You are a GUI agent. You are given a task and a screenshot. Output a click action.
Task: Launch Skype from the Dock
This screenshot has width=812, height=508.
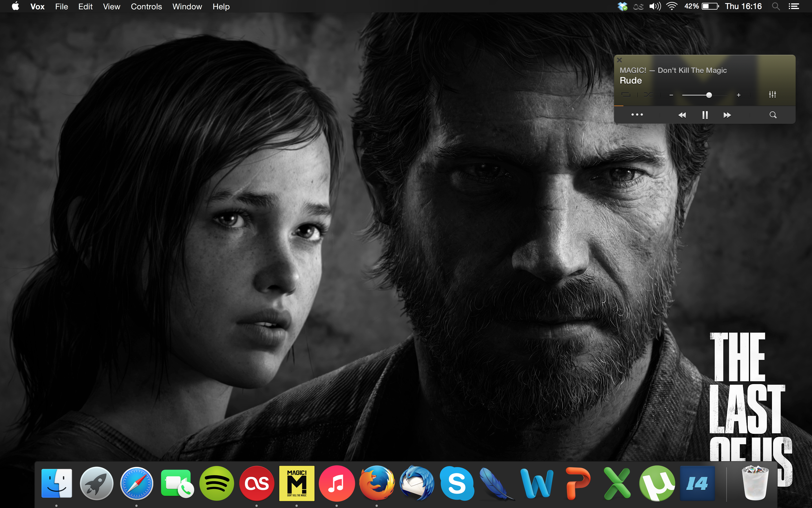457,483
